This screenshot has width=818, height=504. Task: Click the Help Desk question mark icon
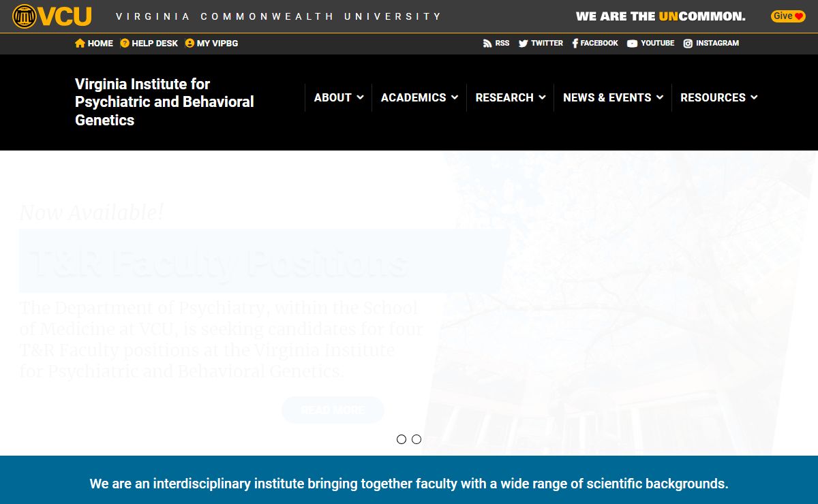(125, 43)
